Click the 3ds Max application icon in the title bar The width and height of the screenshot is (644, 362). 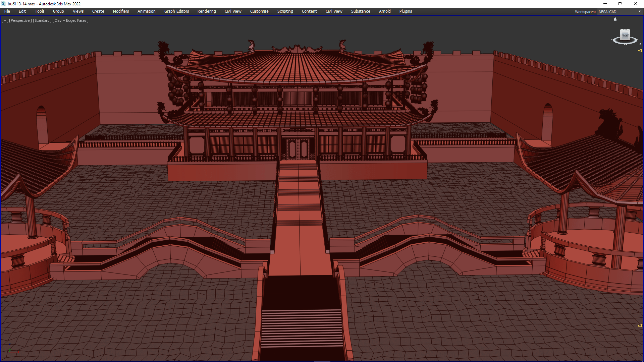[3, 4]
